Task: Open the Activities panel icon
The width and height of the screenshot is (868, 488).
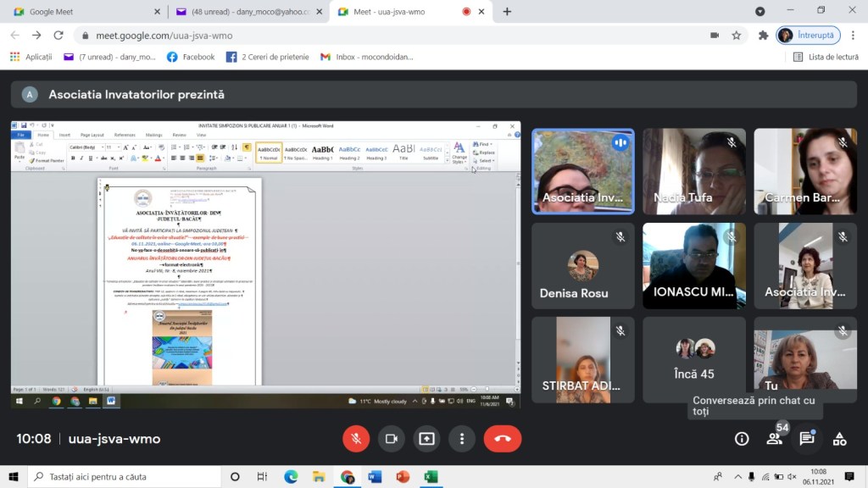Action: tap(839, 438)
